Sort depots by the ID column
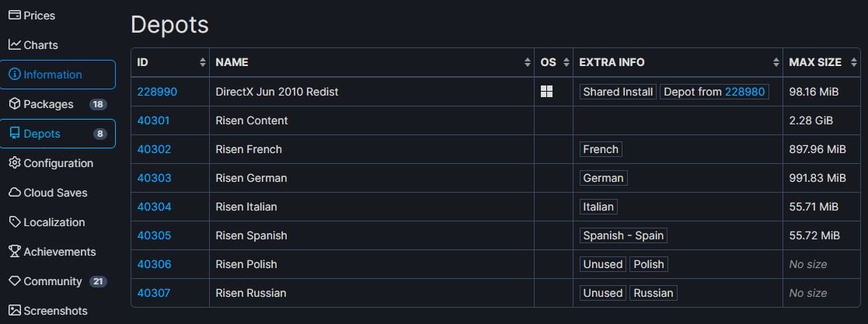Screen dimensions: 868x324 click(203, 62)
